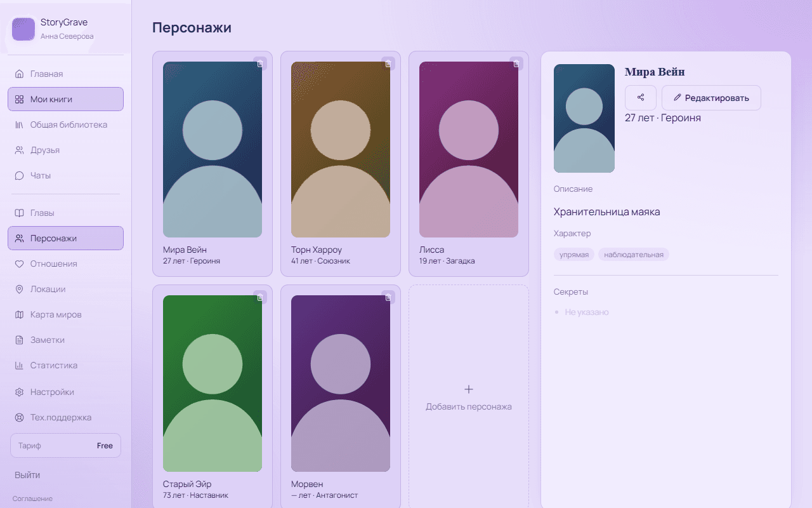Image resolution: width=812 pixels, height=508 pixels.
Task: Open the Торн Харроу portrait thumbnail
Action: click(341, 149)
